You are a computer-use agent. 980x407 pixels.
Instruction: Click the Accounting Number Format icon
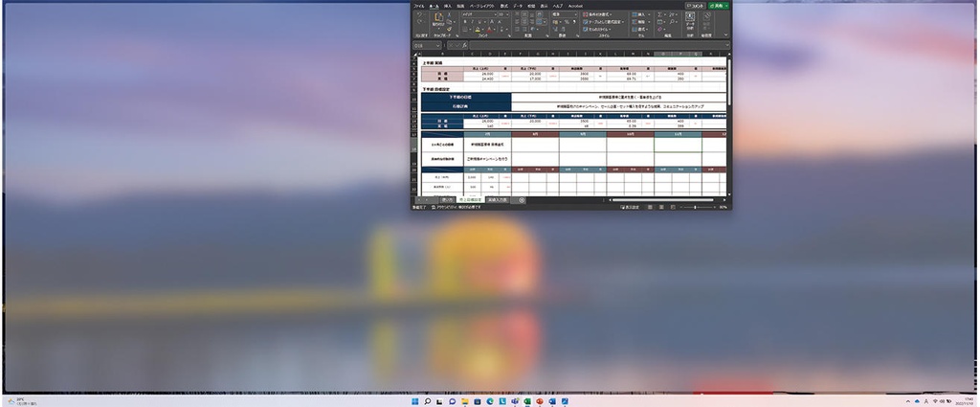pyautogui.click(x=555, y=22)
